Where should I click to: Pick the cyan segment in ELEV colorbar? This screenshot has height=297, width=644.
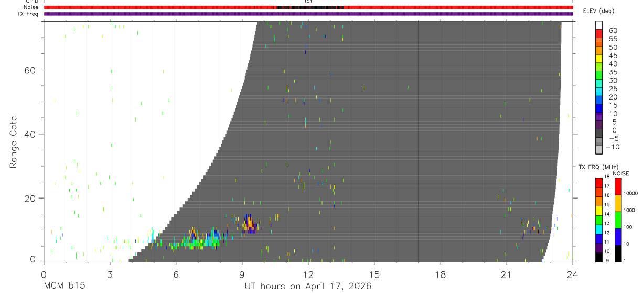pos(599,92)
